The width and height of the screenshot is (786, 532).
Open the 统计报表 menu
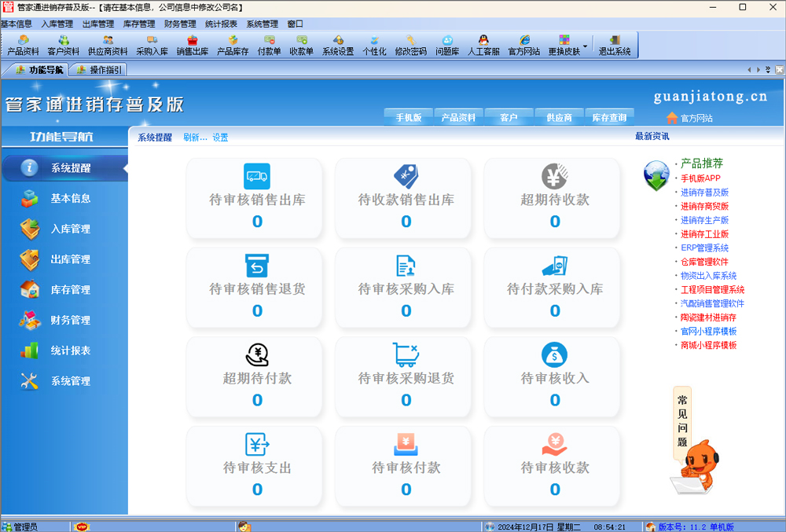221,24
